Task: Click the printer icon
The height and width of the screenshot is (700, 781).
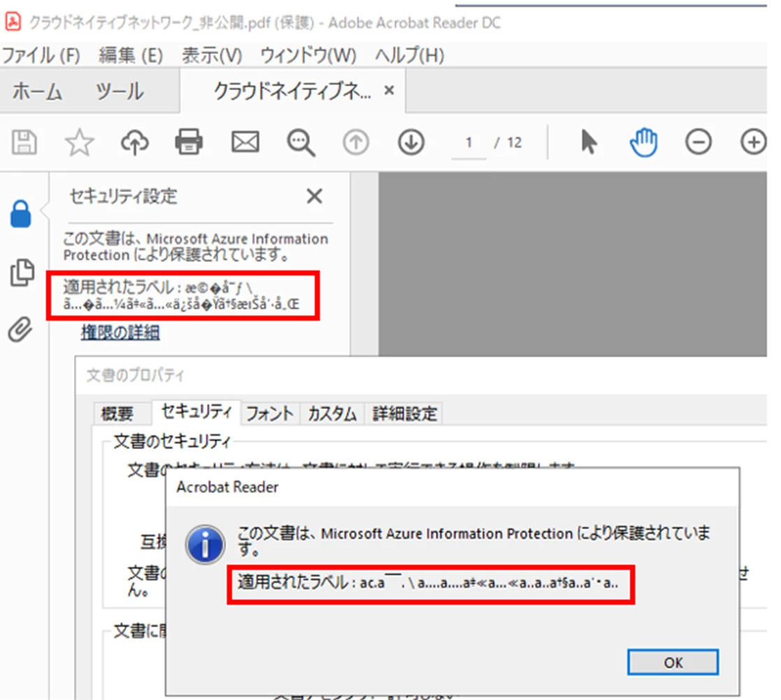Action: pos(189,143)
